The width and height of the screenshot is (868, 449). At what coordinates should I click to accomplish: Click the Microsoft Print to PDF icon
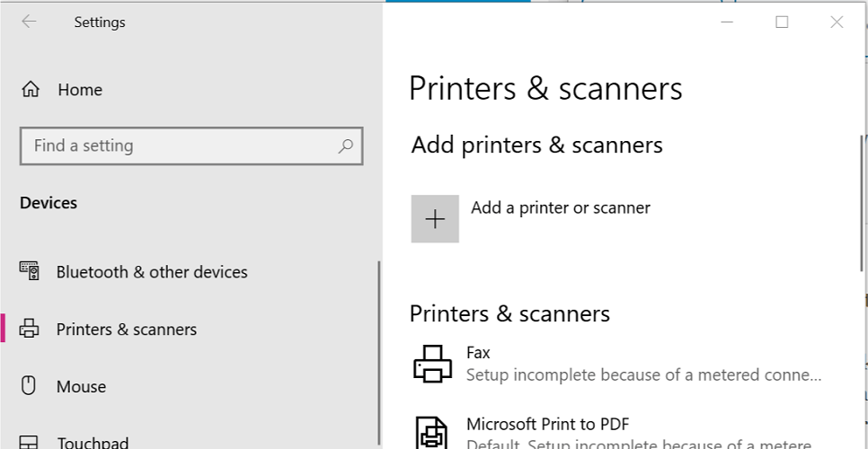[432, 433]
